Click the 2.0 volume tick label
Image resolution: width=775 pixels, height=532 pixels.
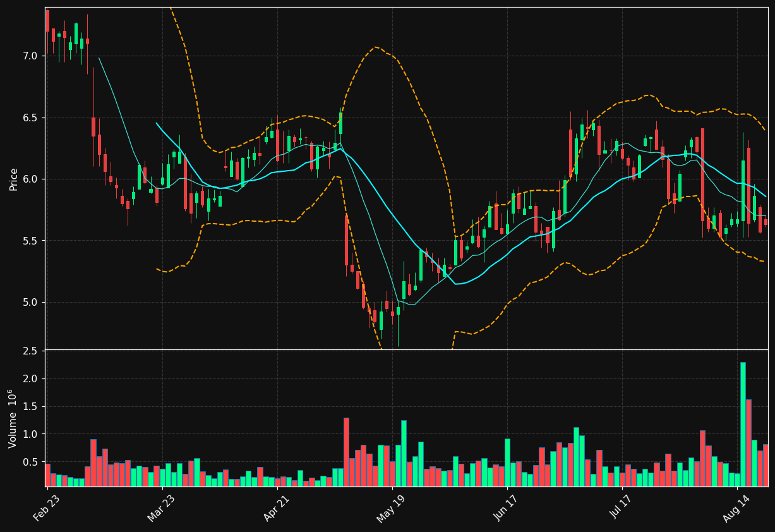31,379
